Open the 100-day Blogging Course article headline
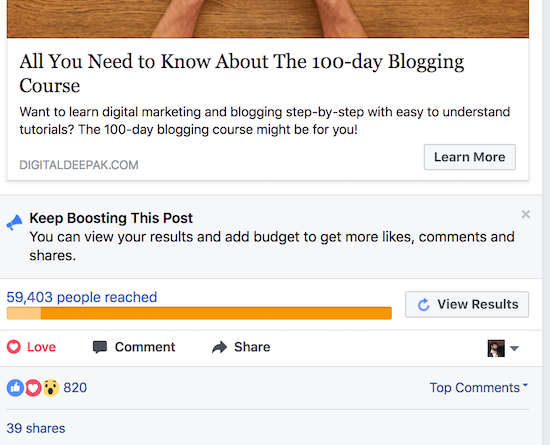This screenshot has width=550, height=445. point(242,73)
